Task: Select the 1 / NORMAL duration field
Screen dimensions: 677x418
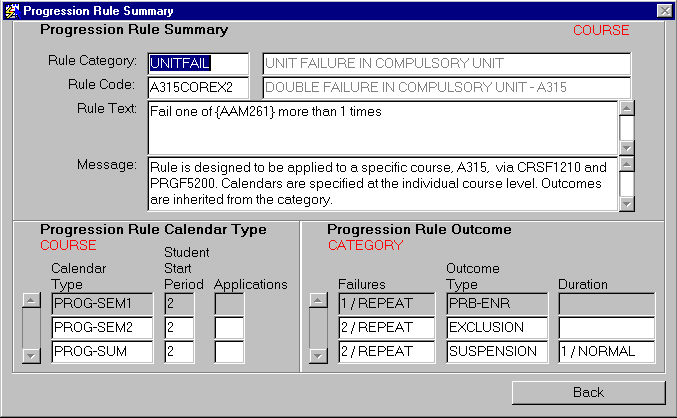Action: tap(606, 352)
